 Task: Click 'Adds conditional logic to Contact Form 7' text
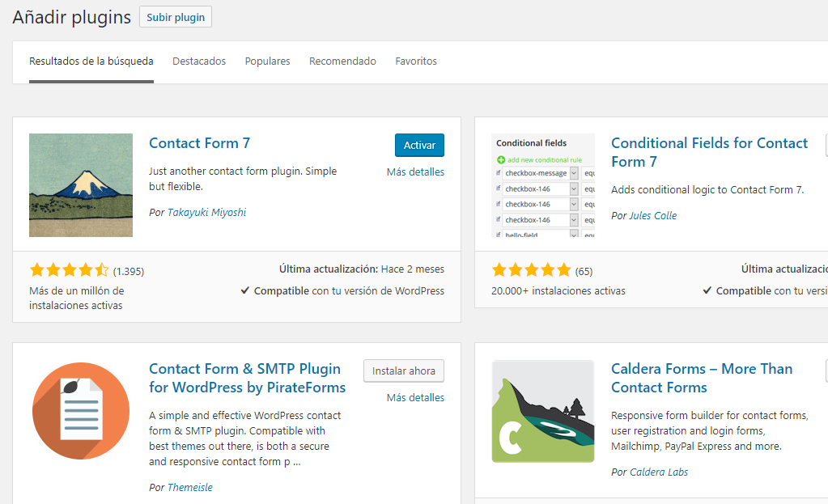pyautogui.click(x=707, y=190)
